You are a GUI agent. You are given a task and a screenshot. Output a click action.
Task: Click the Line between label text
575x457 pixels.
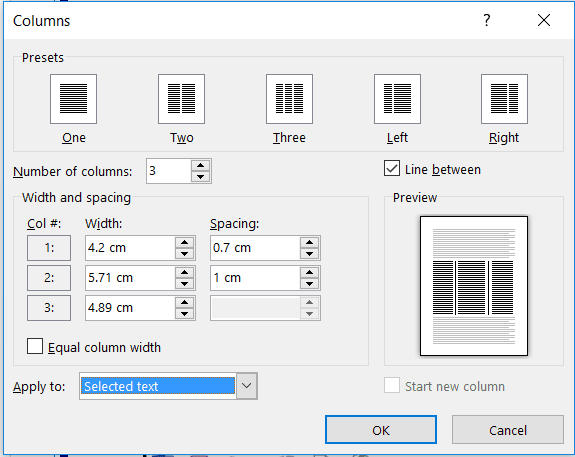pos(443,170)
